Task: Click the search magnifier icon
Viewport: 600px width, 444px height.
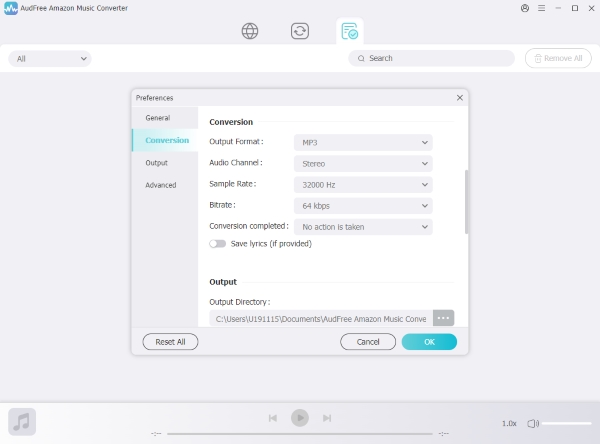Action: 361,58
